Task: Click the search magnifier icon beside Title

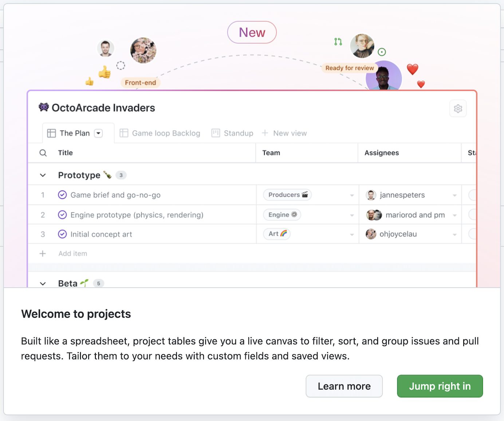Action: click(43, 153)
